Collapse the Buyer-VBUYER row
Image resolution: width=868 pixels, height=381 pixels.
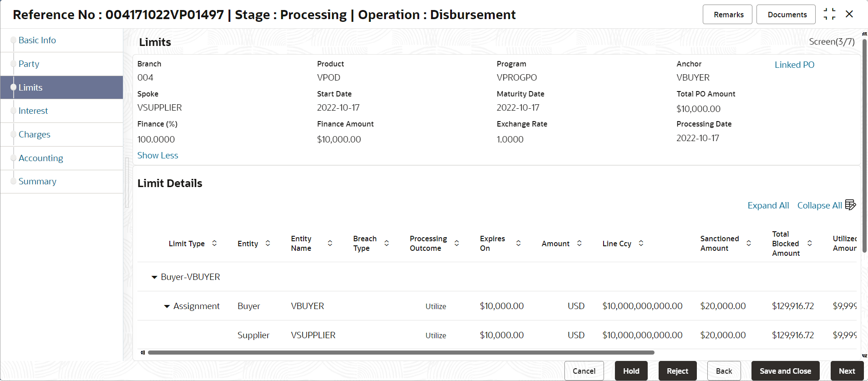click(154, 277)
